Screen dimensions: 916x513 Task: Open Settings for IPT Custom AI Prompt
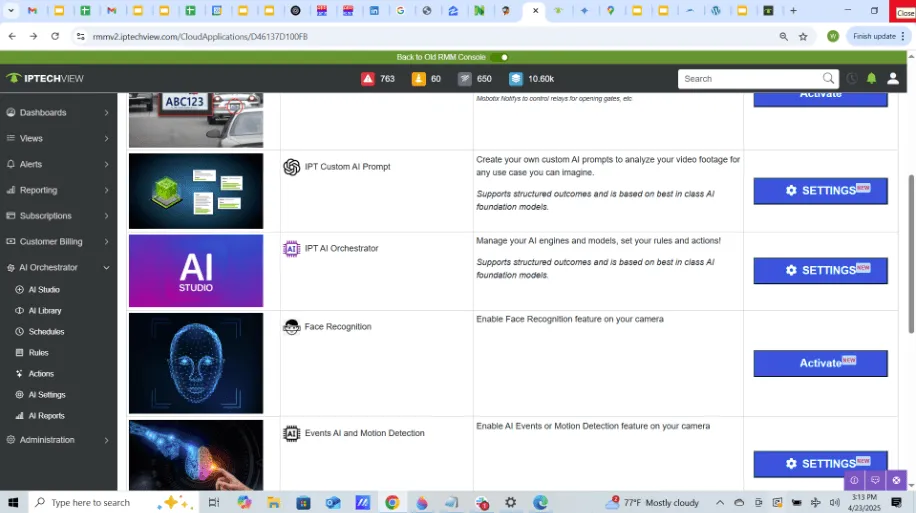[x=820, y=191]
